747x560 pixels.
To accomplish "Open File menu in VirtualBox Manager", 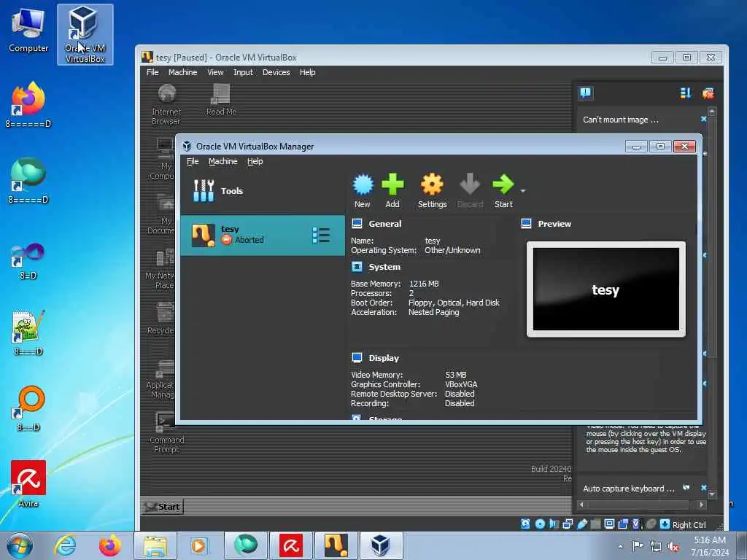I will click(193, 161).
